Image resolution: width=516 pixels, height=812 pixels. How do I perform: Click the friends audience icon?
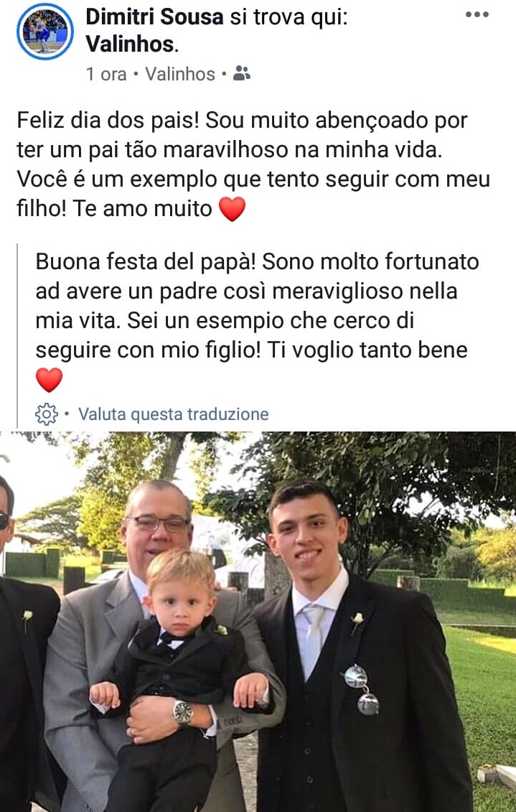coord(242,73)
